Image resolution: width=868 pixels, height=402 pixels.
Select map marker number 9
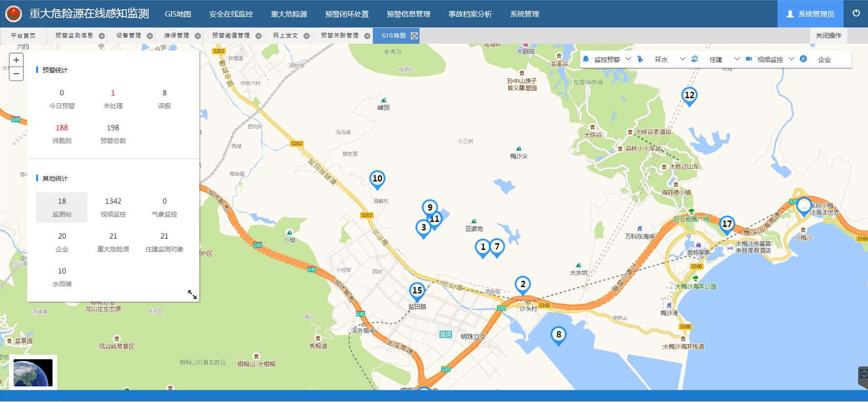point(430,207)
